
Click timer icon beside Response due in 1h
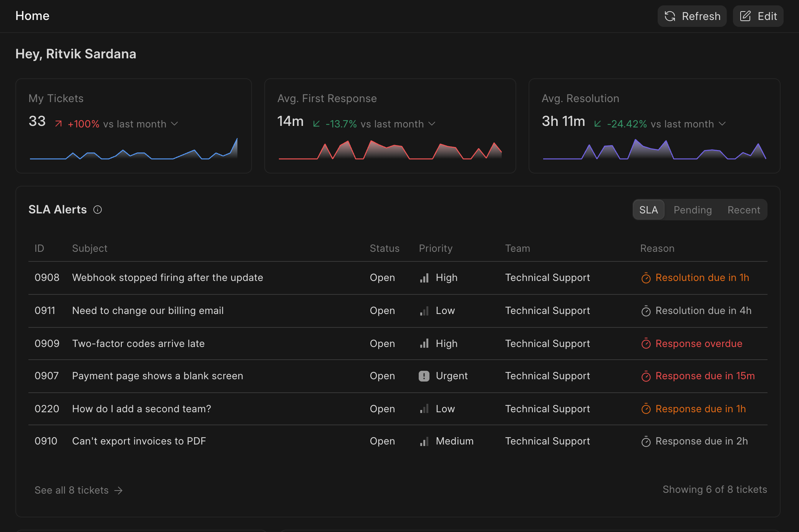(646, 409)
